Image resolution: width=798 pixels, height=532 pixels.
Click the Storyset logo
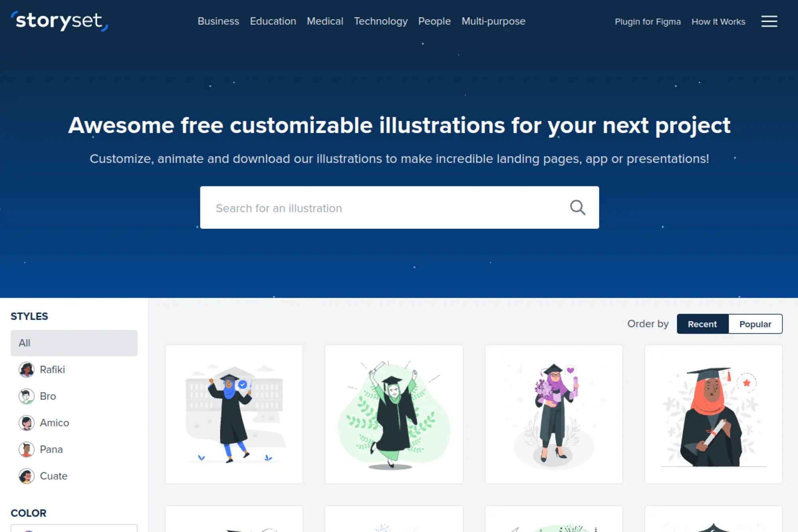click(59, 21)
